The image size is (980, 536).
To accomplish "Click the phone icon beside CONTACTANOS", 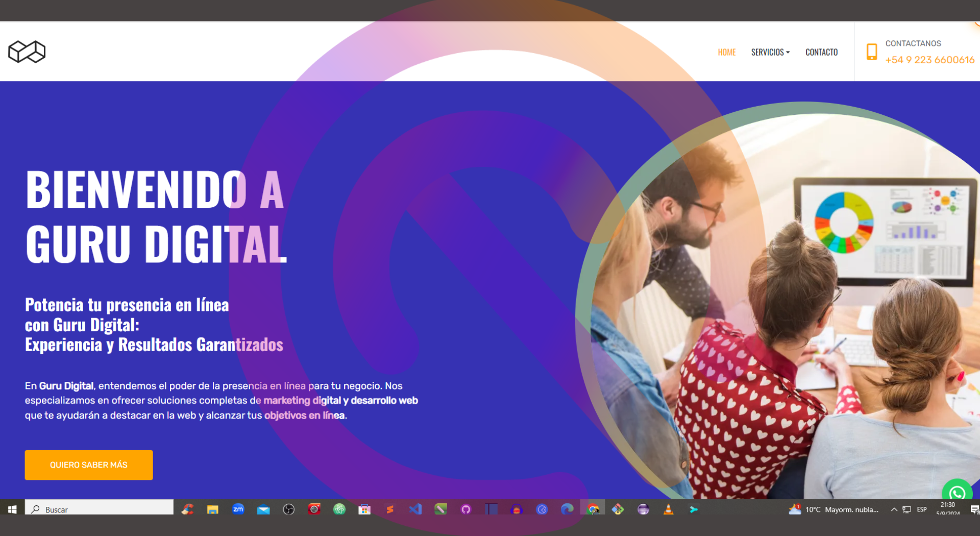I will [x=872, y=51].
